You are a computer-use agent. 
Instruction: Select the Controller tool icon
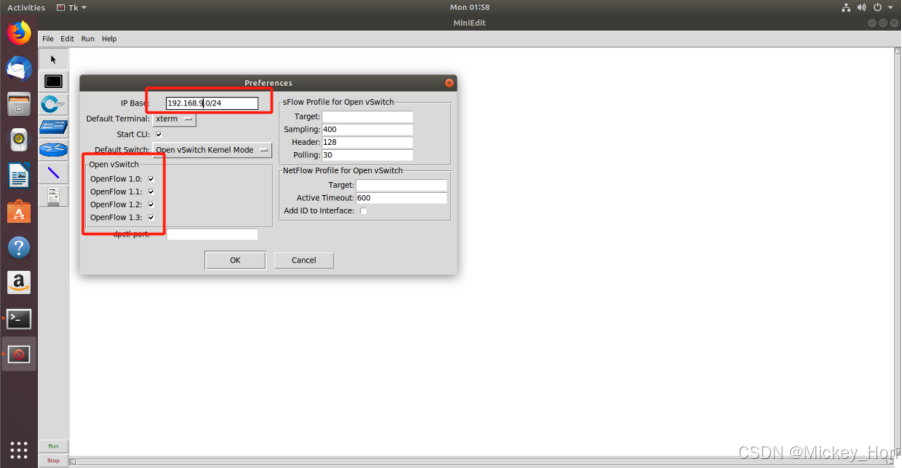[x=53, y=196]
